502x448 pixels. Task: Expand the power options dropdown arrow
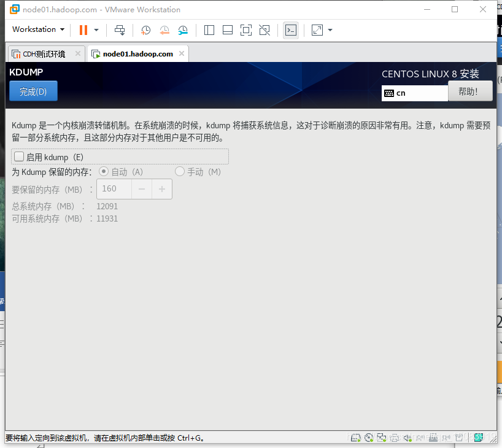point(96,30)
